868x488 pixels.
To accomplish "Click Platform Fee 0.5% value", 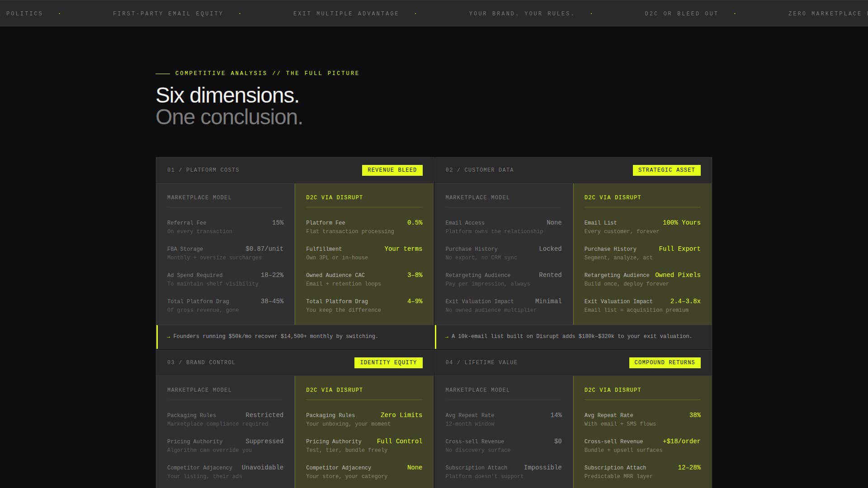I will point(415,223).
